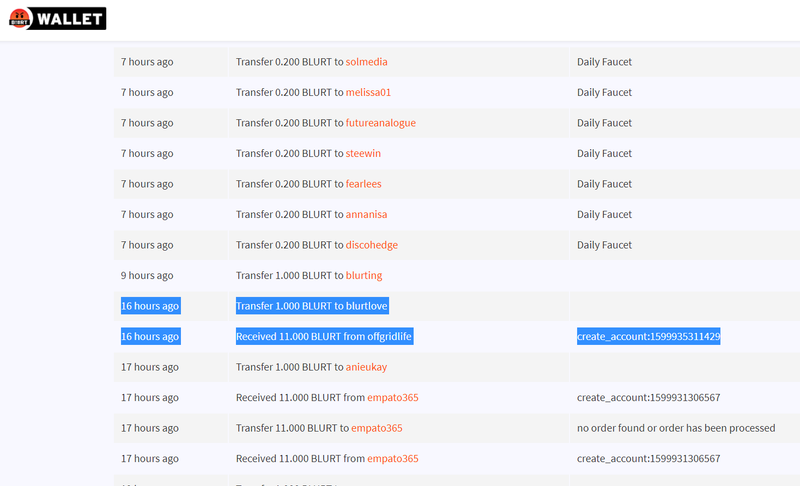Image resolution: width=800 pixels, height=486 pixels.
Task: Visit the futureanalogue profile link
Action: tap(380, 123)
